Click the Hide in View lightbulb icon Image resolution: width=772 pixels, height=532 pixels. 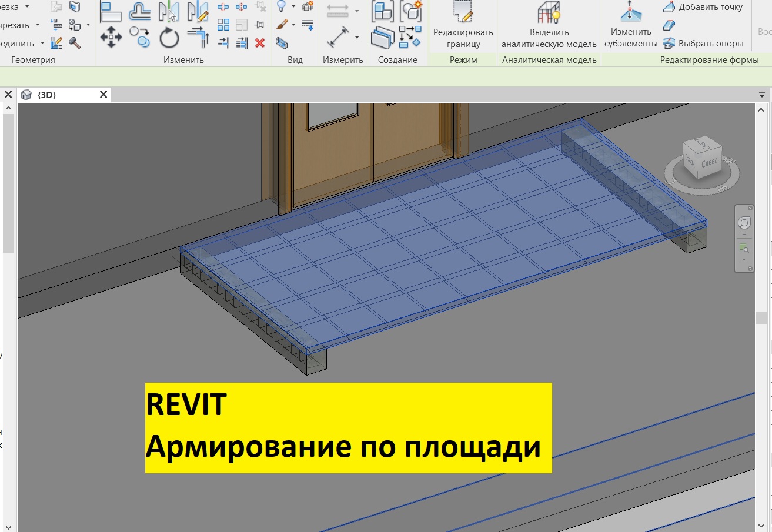pos(281,6)
